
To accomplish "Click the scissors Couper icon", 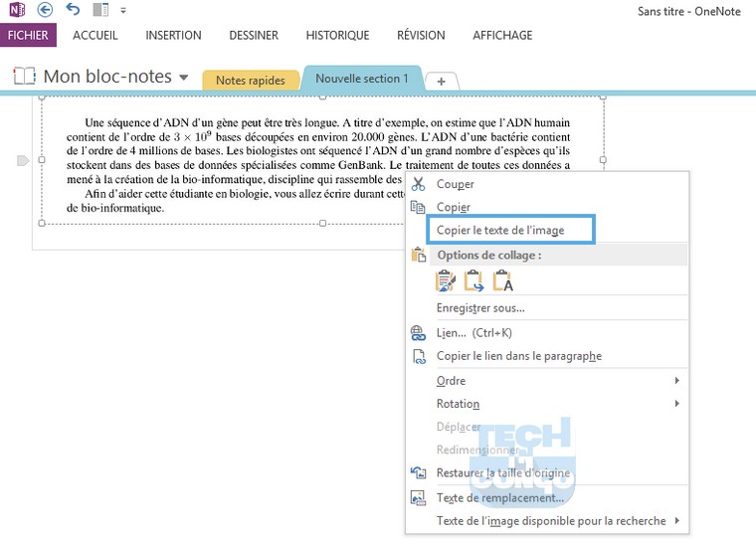I will (x=418, y=184).
